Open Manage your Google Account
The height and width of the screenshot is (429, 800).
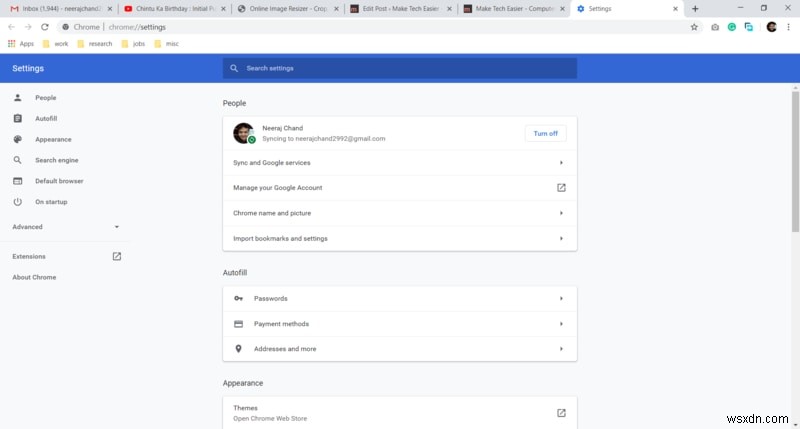tap(399, 188)
